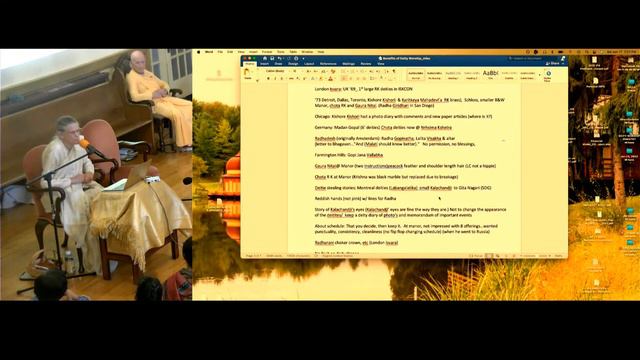This screenshot has height=360, width=640.
Task: Click the text Highlight color icon
Action: tap(321, 78)
